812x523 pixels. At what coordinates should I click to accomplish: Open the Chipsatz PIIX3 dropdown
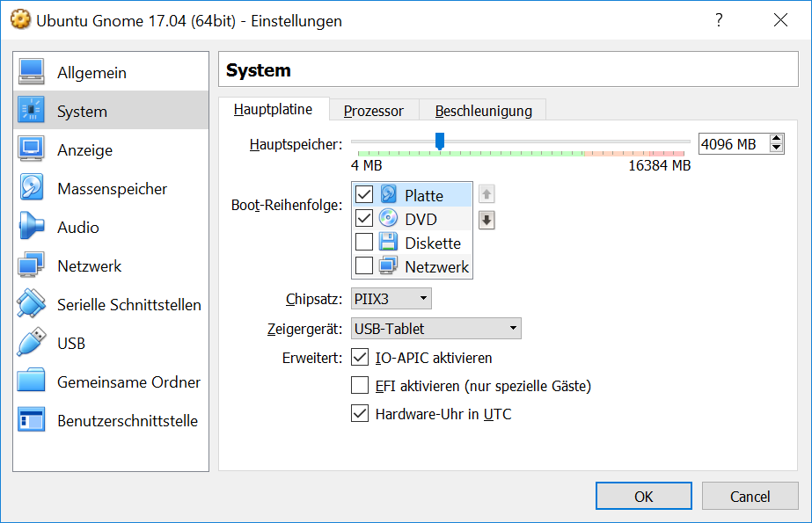coord(391,299)
